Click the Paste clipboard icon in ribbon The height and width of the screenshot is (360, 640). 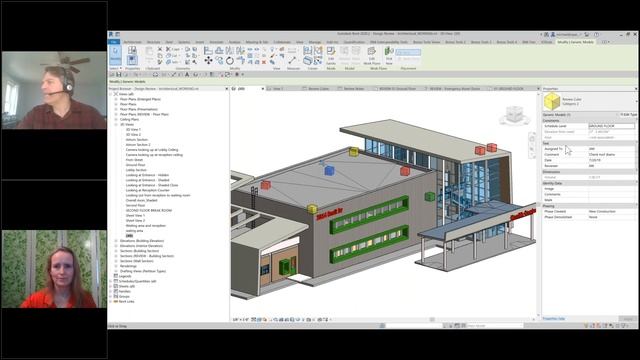pos(149,54)
